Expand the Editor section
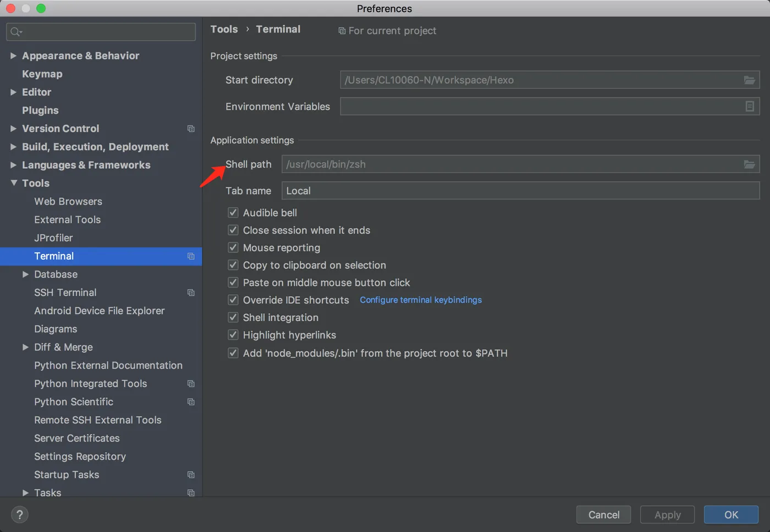 tap(13, 92)
